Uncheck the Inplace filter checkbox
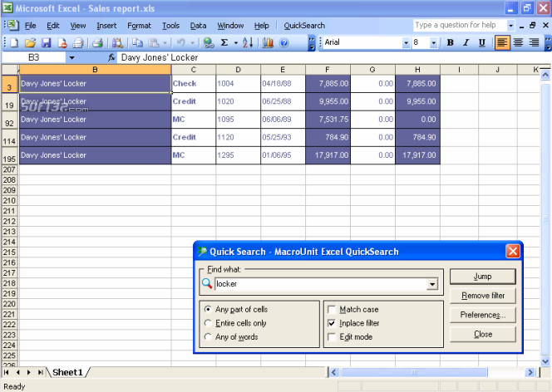This screenshot has width=552, height=392. (x=331, y=323)
